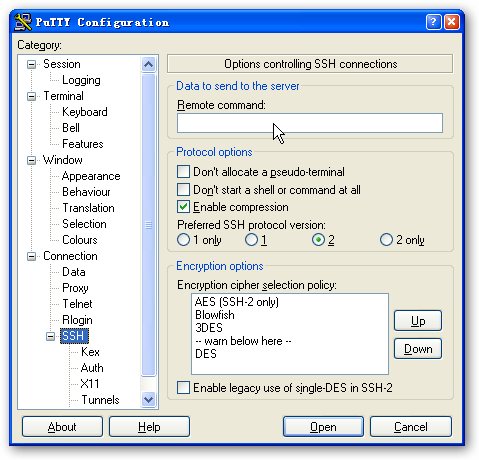Check "Don't allocate a pseudo-terminal"
The width and height of the screenshot is (479, 460).
(183, 172)
